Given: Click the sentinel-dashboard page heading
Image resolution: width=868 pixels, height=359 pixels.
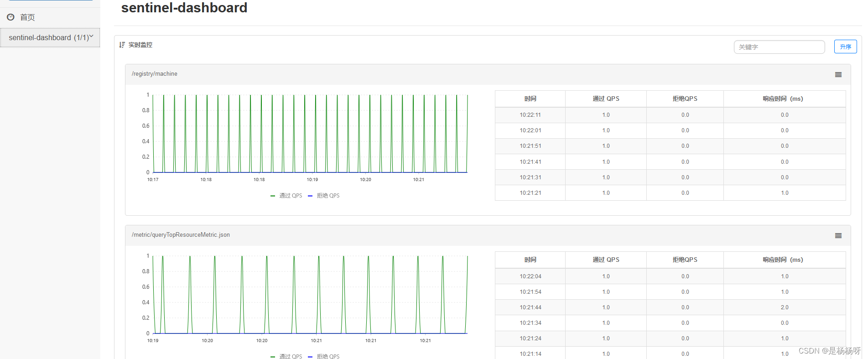Looking at the screenshot, I should (x=184, y=8).
